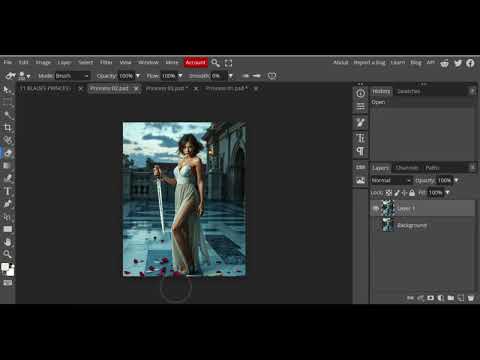The width and height of the screenshot is (480, 360).
Task: Select the Type tool
Action: coord(7,191)
